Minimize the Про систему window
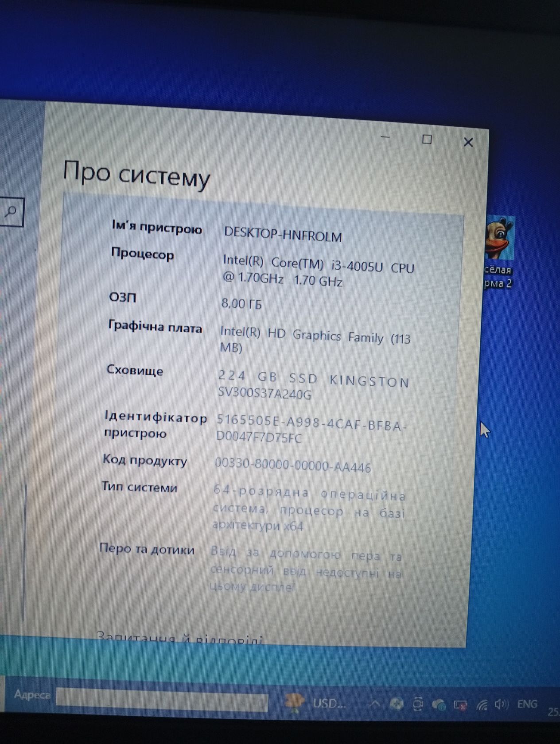560x744 pixels. tap(385, 137)
